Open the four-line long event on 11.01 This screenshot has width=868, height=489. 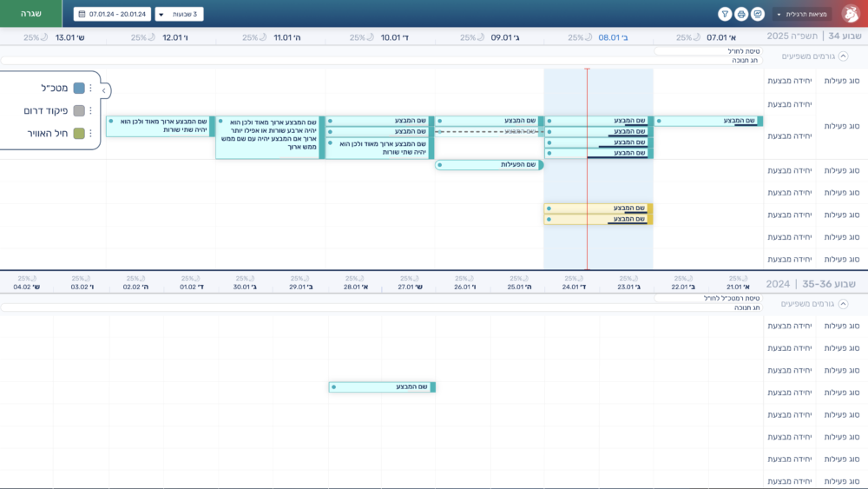click(x=270, y=137)
